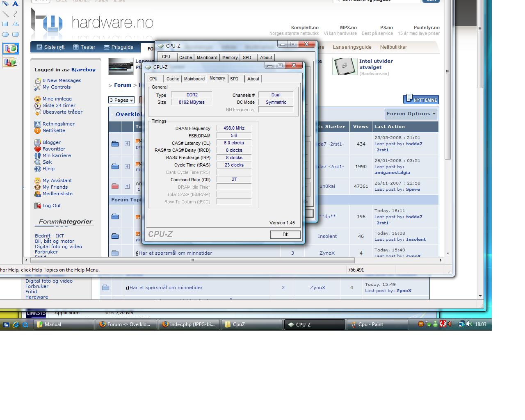Screen dimensions: 525x420
Task: Open the Manual taskbar button
Action: click(x=64, y=324)
